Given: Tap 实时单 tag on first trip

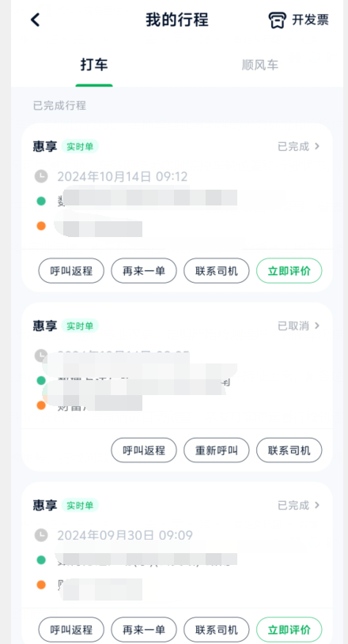Looking at the screenshot, I should (80, 146).
